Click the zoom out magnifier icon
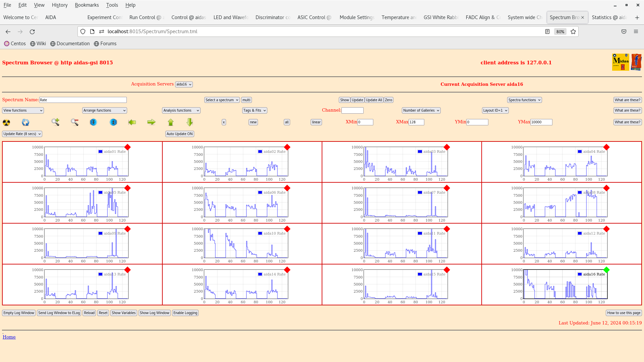644x362 pixels. [74, 122]
